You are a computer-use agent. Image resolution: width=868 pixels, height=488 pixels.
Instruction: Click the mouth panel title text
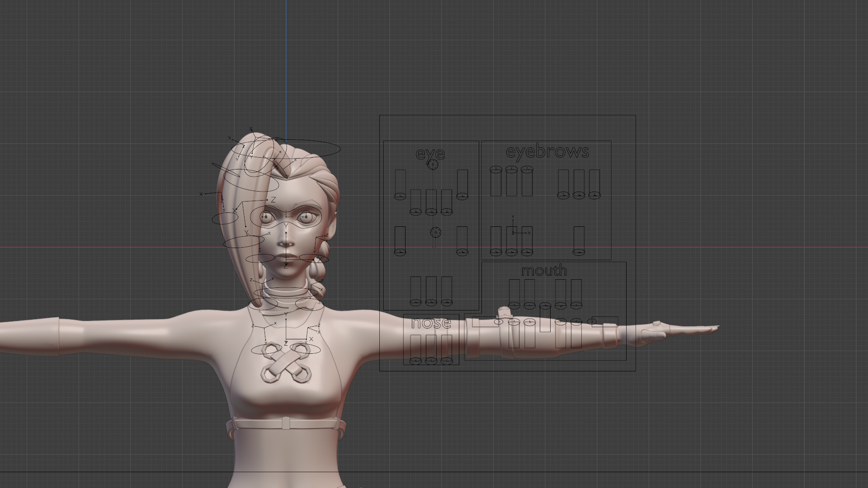pos(544,270)
